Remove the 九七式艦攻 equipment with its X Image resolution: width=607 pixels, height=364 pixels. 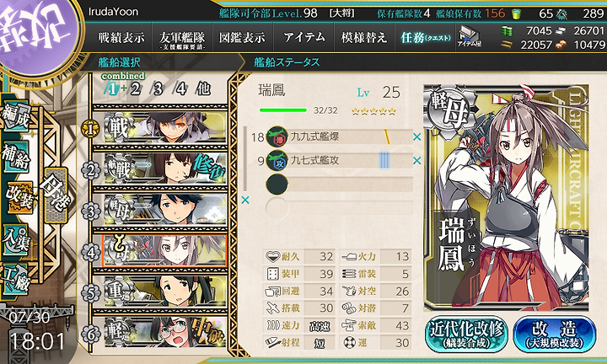click(x=417, y=160)
